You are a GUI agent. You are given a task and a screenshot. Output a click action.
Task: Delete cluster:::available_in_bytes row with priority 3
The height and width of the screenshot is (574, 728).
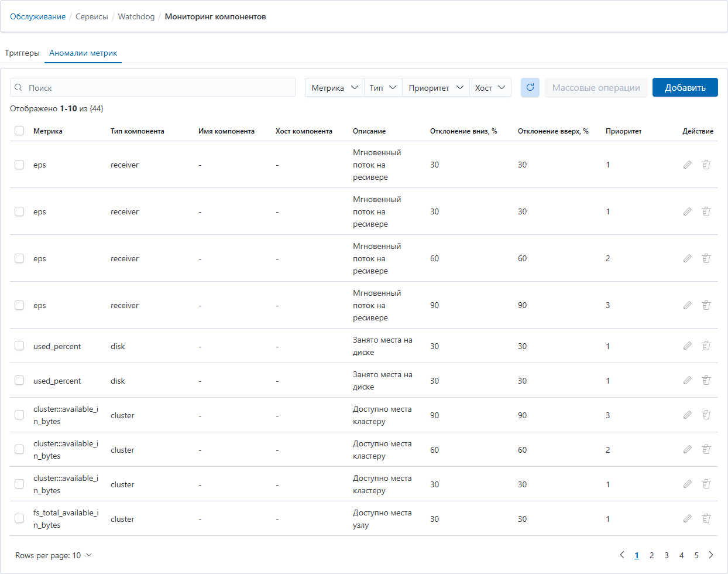pos(706,415)
